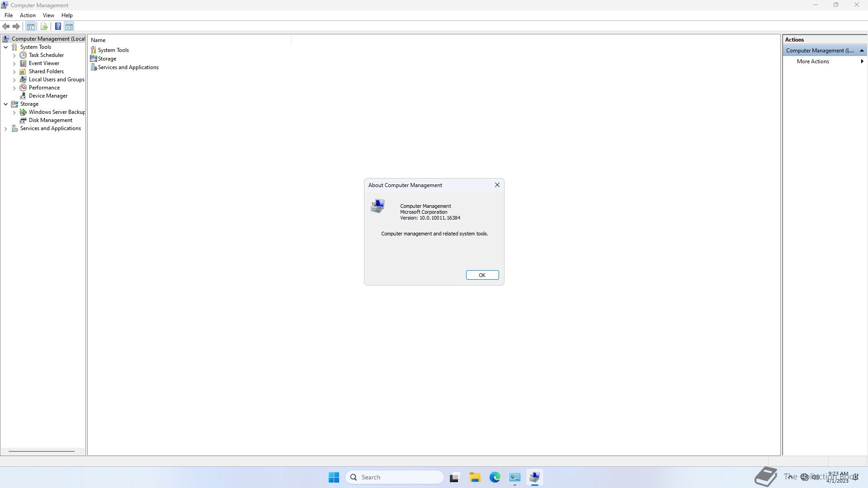Click the System Tools icon in the list pane

tap(94, 50)
